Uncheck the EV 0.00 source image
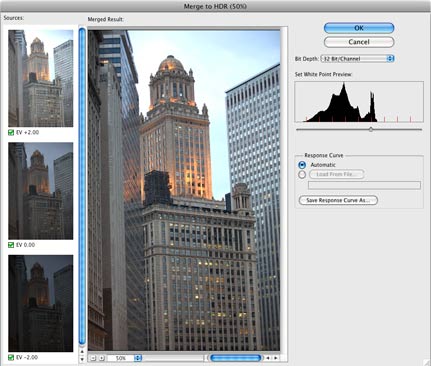The image size is (431, 366). (x=11, y=245)
